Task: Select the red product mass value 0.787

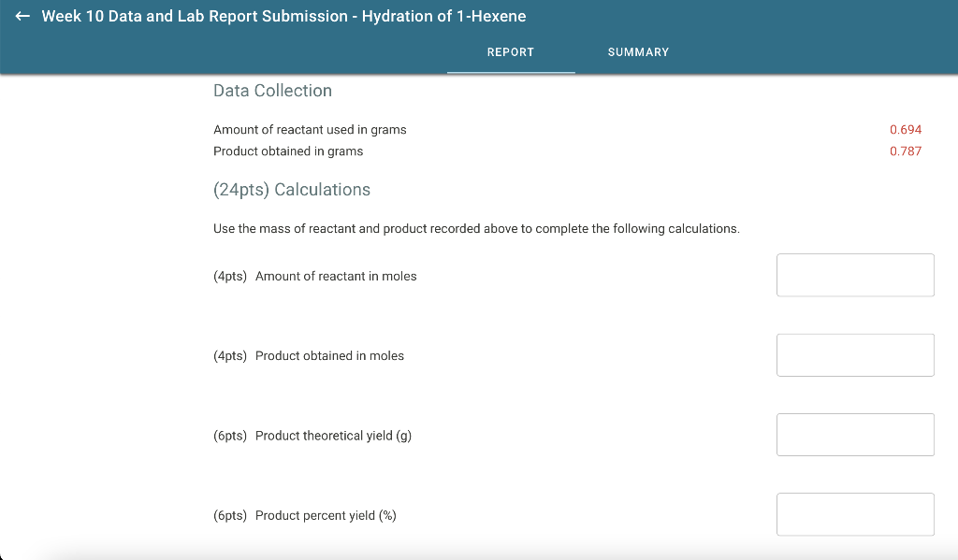Action: (x=906, y=151)
